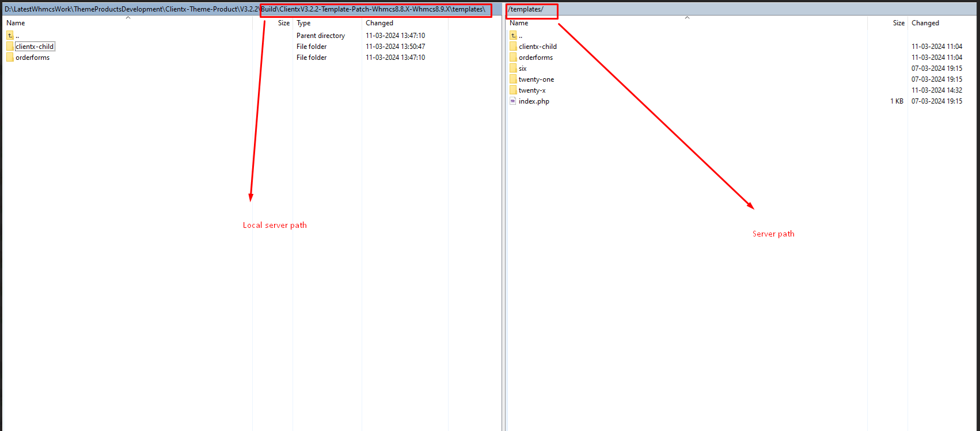Click the six folder icon on server
Screen dimensions: 980x431
(513, 68)
